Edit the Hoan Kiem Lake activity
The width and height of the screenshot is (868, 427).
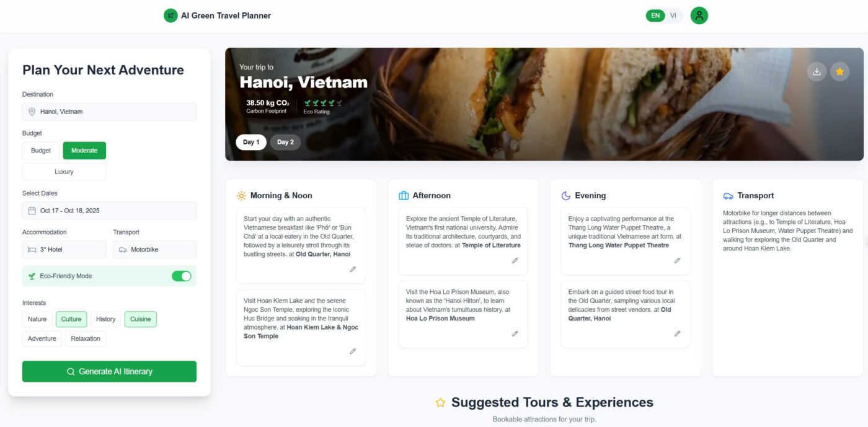tap(353, 351)
